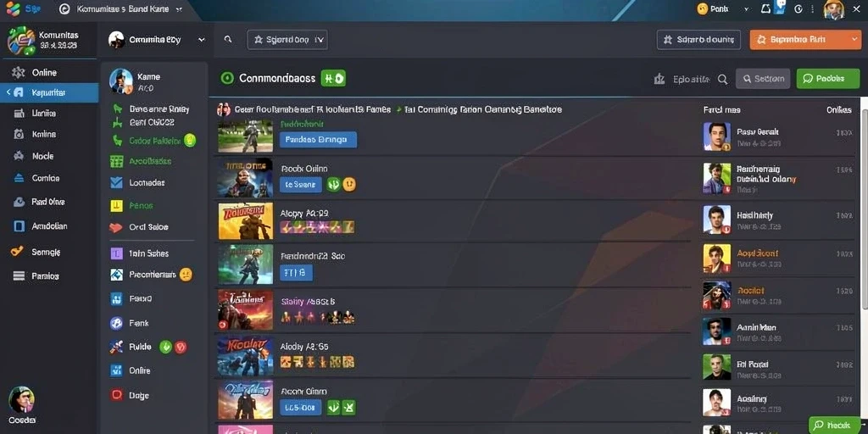Image resolution: width=868 pixels, height=434 pixels.
Task: Click the green Peobles button
Action: click(828, 79)
